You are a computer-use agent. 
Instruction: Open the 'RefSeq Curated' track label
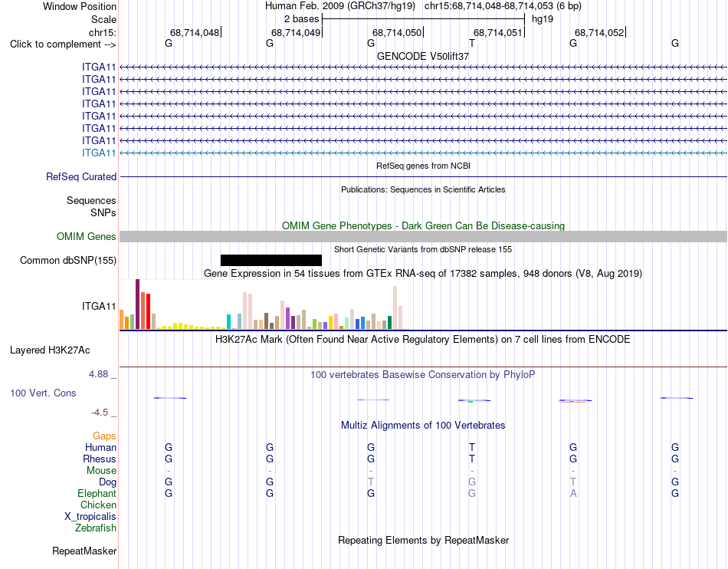[81, 177]
